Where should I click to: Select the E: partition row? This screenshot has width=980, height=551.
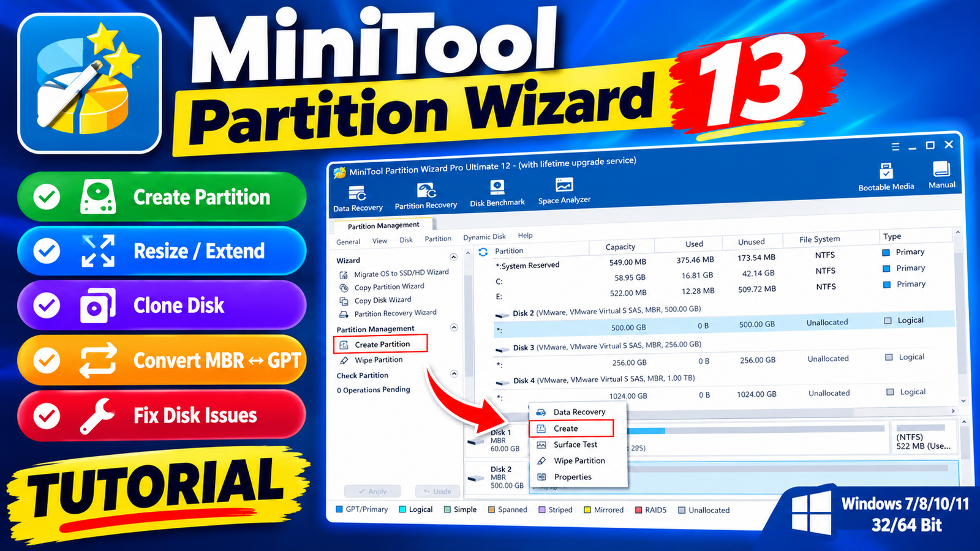click(x=723, y=291)
